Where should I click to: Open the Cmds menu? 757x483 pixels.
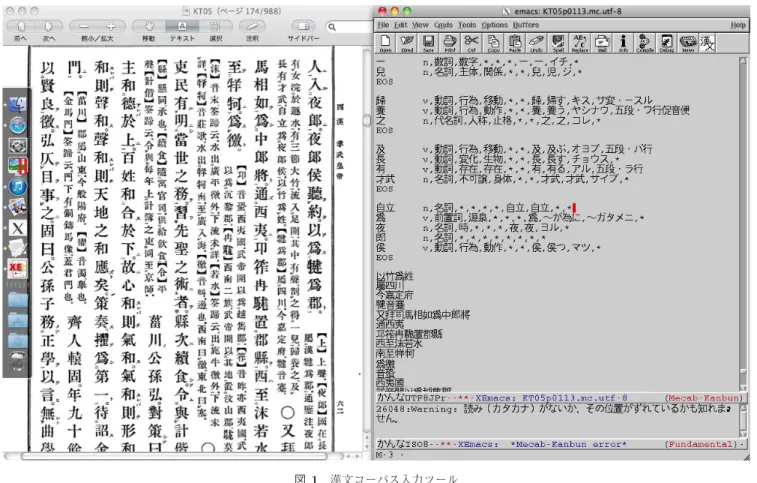[443, 25]
